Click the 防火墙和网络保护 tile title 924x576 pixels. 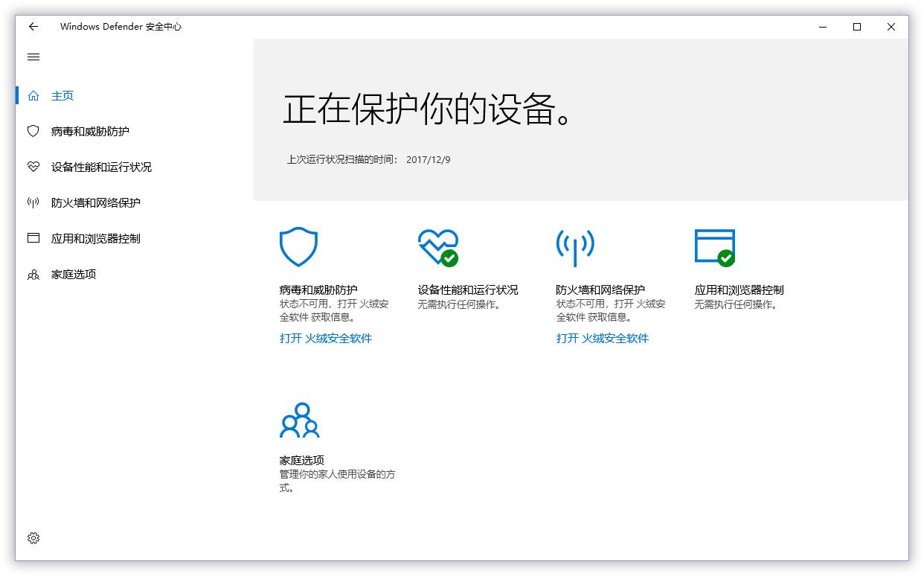[x=600, y=290]
